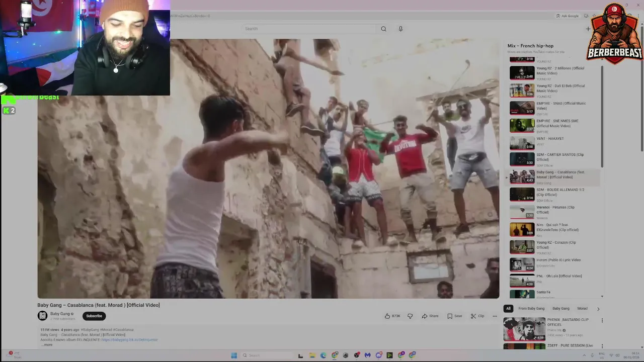Select the All filter chip
Image resolution: width=644 pixels, height=362 pixels.
pyautogui.click(x=508, y=308)
